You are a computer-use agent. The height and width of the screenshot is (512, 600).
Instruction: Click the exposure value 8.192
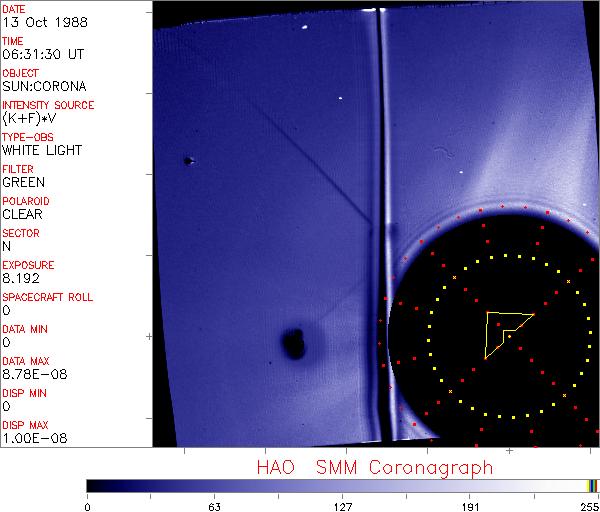tap(20, 278)
